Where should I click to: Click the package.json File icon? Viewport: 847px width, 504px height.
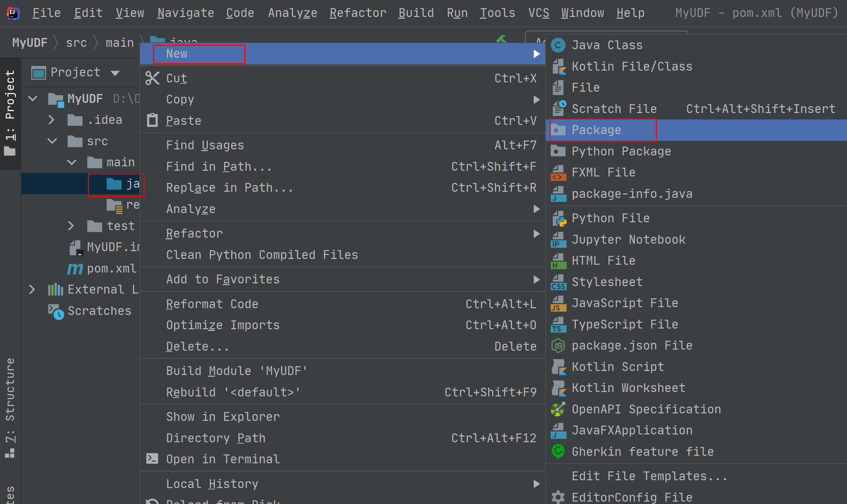[557, 344]
